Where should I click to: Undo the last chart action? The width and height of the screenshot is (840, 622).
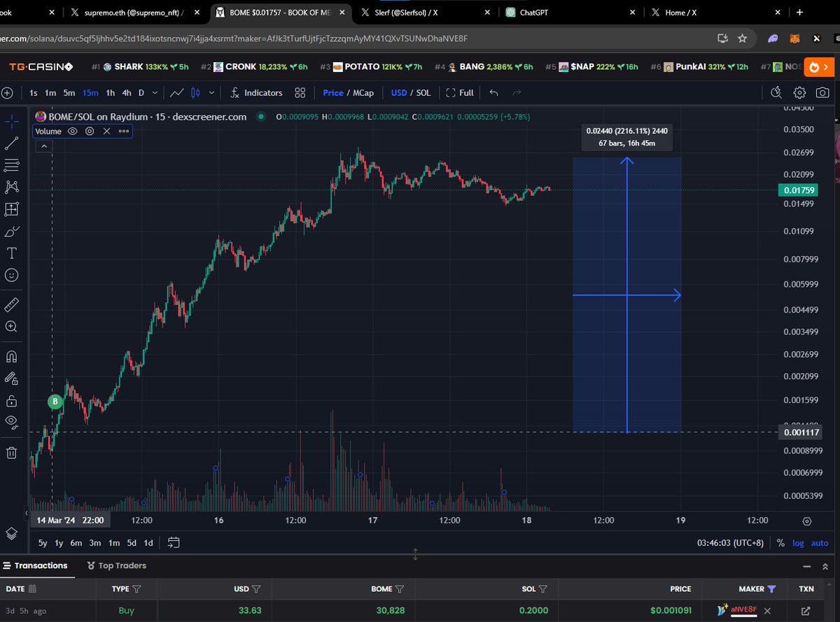tap(494, 92)
